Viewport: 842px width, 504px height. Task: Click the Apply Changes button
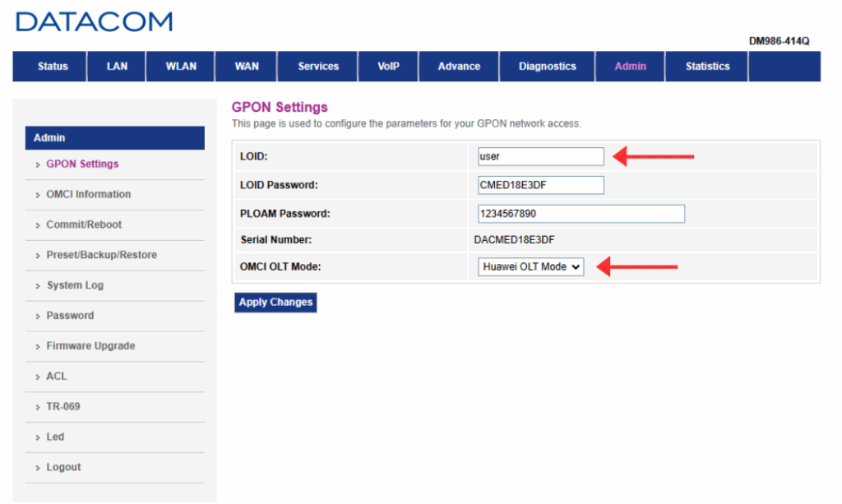coord(275,303)
